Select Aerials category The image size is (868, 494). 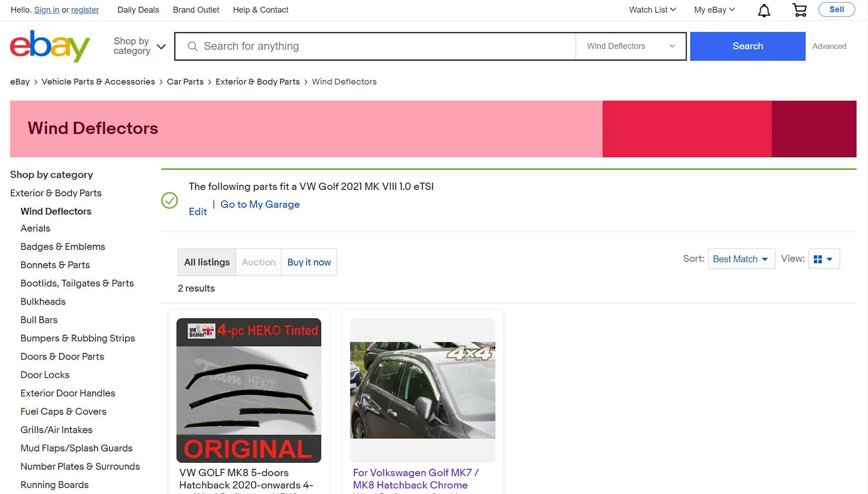point(35,228)
